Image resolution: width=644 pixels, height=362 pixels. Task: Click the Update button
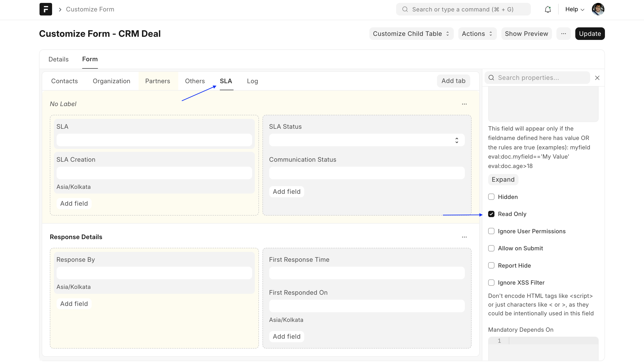click(x=589, y=34)
